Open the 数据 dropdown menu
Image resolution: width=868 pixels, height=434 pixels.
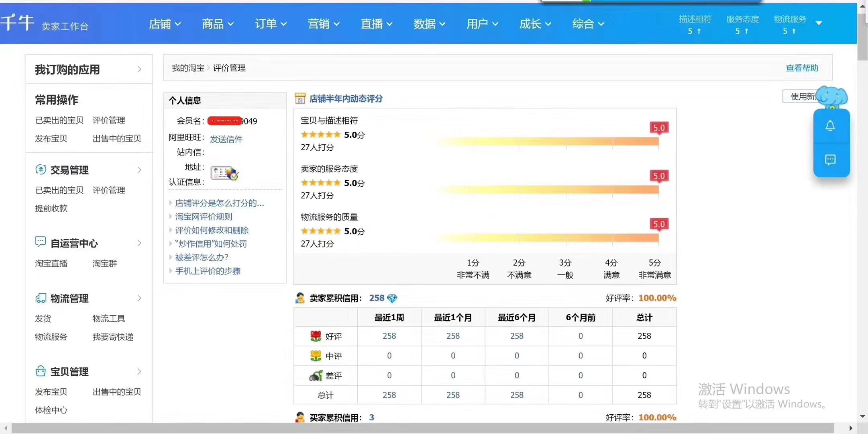430,24
